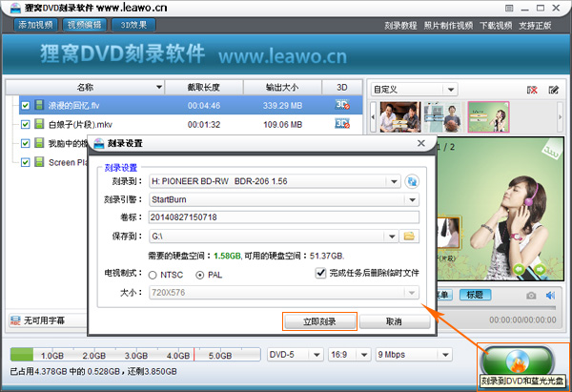Open the 刻录教程 link

pos(400,26)
